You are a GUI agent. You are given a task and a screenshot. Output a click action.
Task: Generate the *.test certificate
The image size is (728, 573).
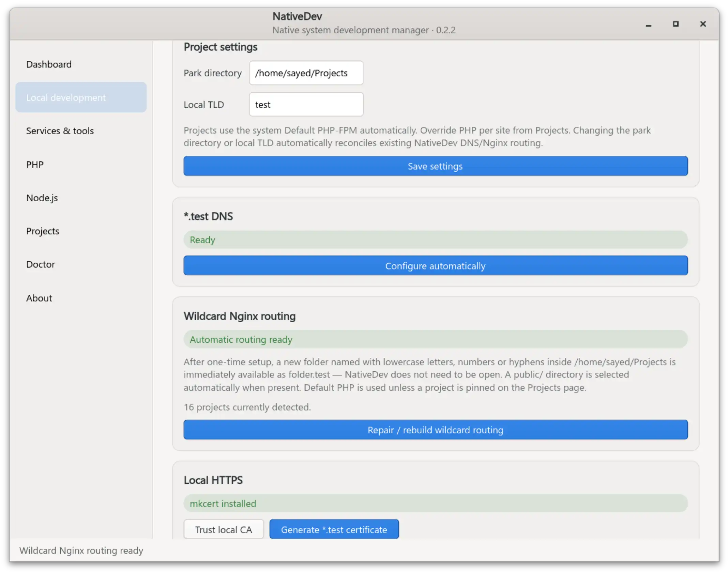(x=334, y=529)
